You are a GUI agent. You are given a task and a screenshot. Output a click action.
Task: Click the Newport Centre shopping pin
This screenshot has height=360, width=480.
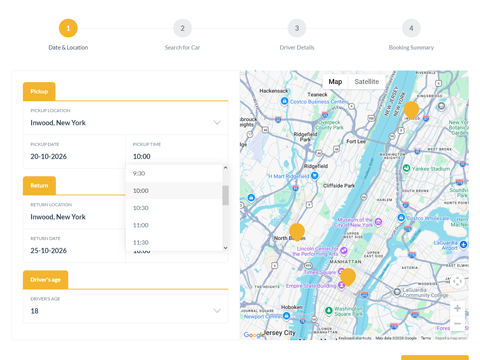pos(286,316)
